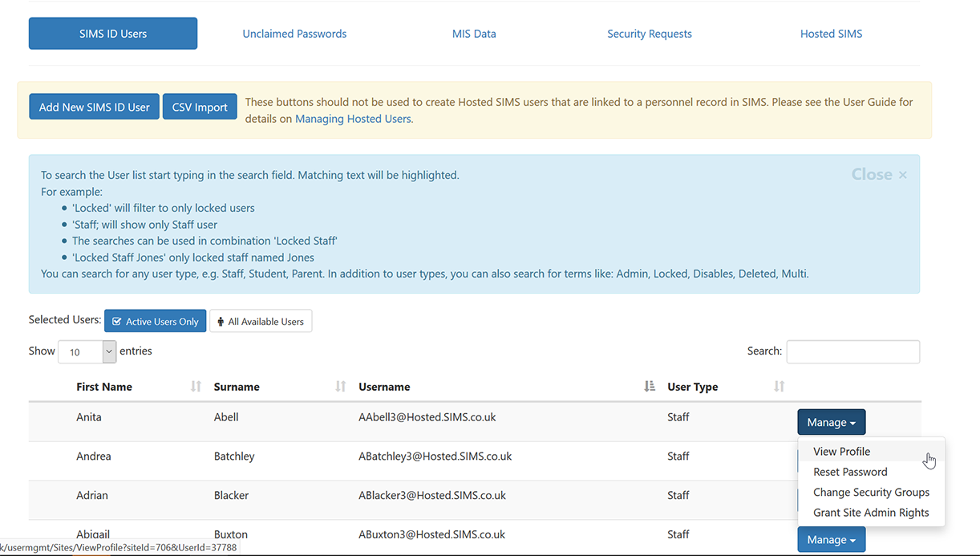Sort table by User Type column arrows
The width and height of the screenshot is (980, 556).
(779, 387)
